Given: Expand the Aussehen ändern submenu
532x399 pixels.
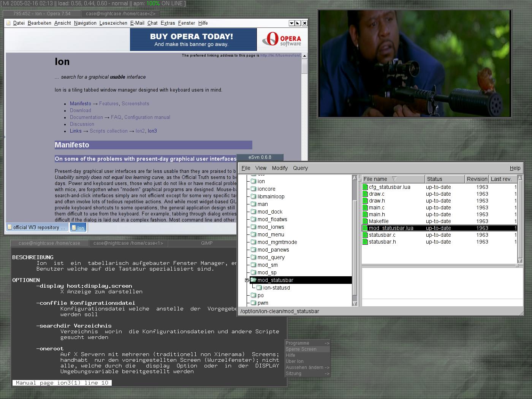Looking at the screenshot, I should click(307, 367).
